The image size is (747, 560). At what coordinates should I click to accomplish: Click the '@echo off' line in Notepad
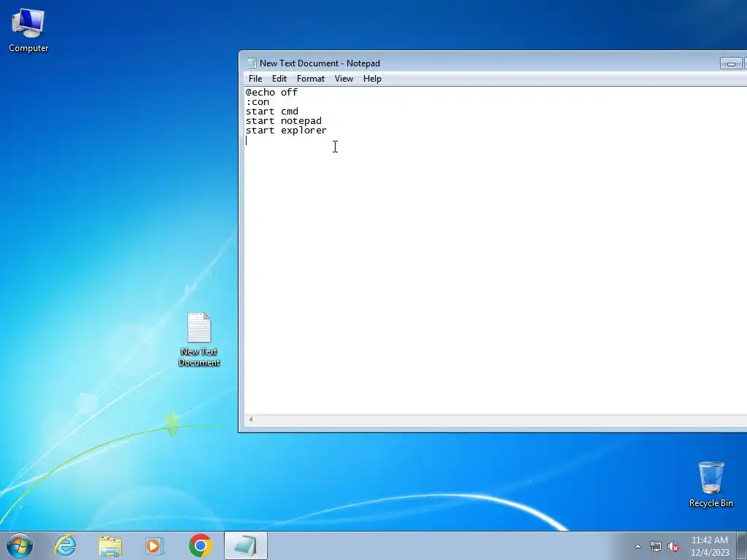(271, 93)
